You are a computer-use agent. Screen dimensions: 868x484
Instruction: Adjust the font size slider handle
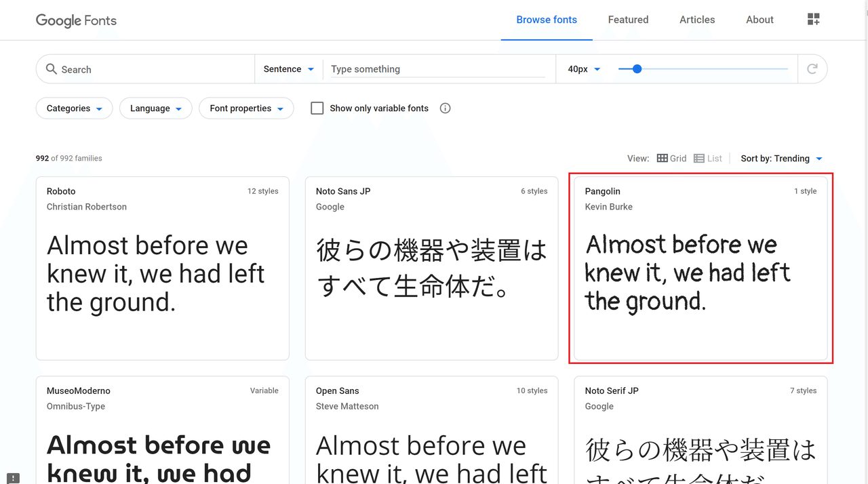[x=637, y=69]
